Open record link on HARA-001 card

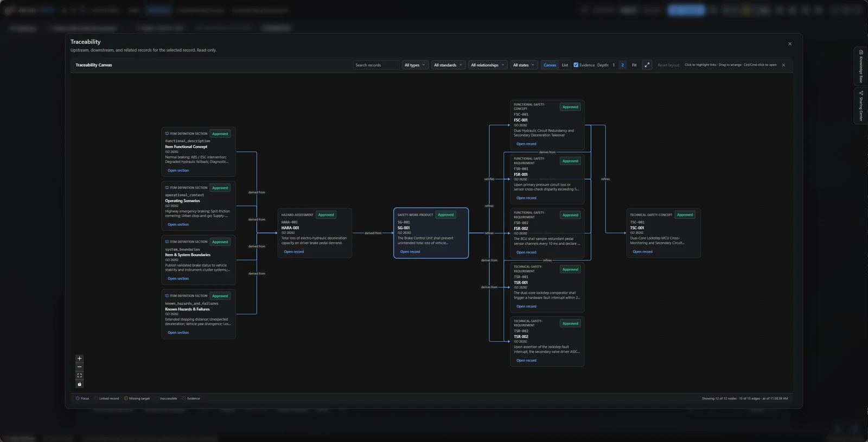coord(294,251)
